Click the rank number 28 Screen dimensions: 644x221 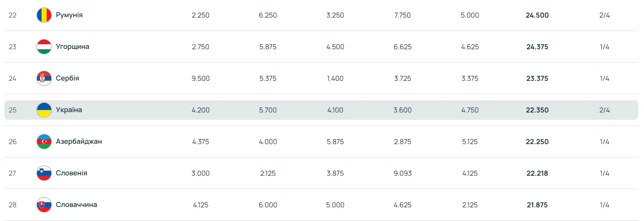point(13,205)
